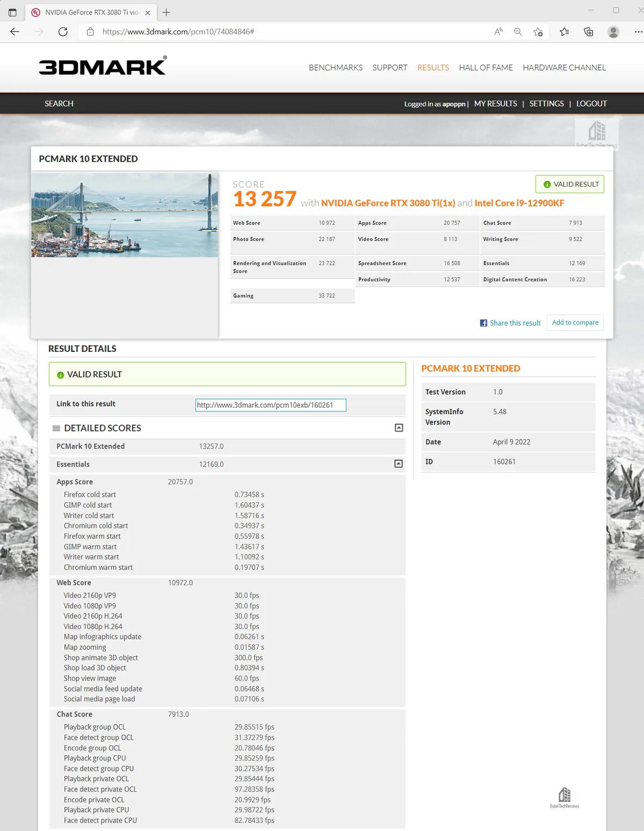
Task: Open account Settings link
Action: tap(546, 104)
